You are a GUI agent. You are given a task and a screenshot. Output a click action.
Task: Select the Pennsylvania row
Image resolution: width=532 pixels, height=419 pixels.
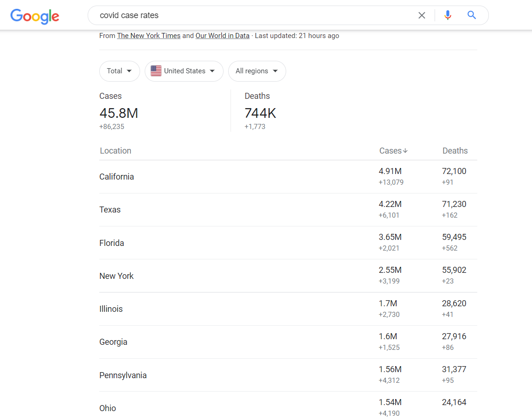click(288, 375)
